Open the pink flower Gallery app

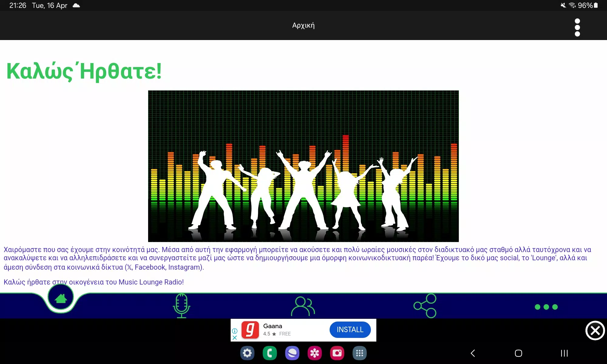pyautogui.click(x=315, y=353)
